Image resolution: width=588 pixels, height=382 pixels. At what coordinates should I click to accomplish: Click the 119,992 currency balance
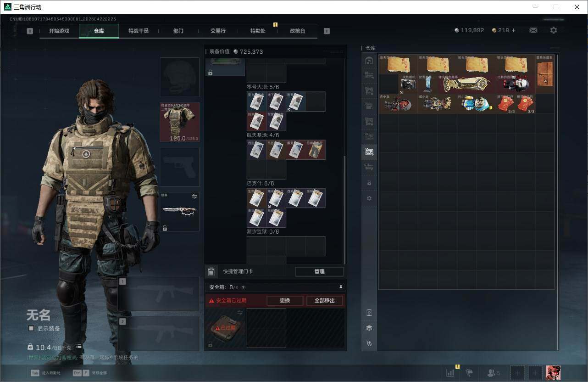pos(469,30)
